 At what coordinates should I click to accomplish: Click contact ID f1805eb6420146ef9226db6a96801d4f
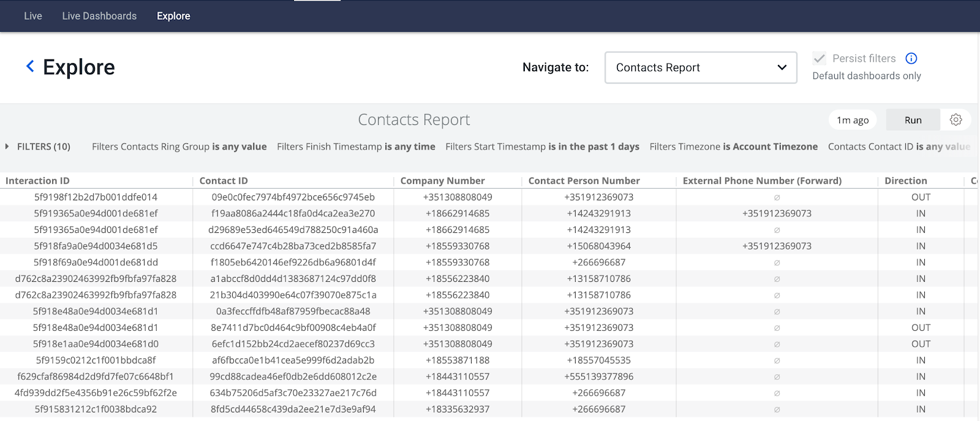click(x=293, y=262)
